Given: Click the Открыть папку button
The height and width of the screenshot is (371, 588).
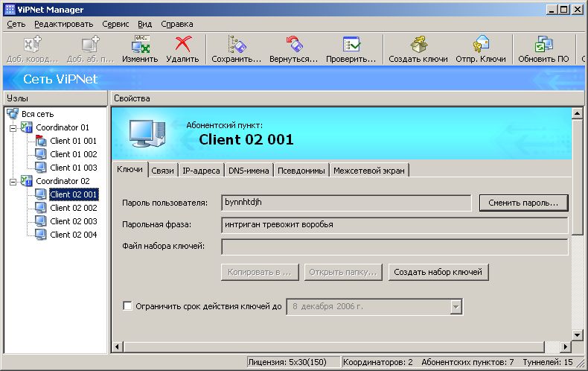Looking at the screenshot, I should click(342, 272).
